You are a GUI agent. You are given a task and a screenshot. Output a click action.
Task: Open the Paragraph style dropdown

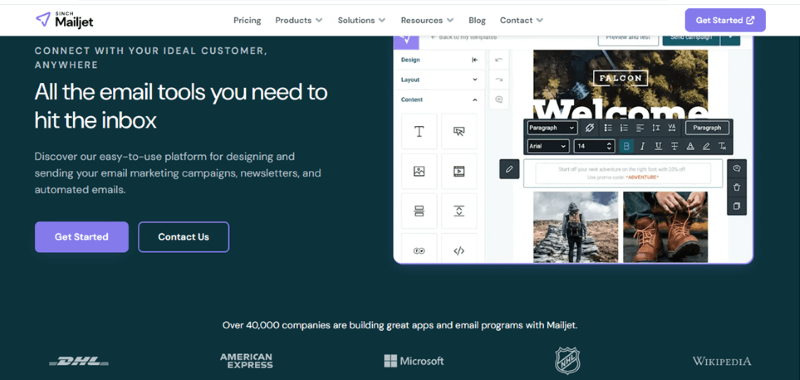552,128
